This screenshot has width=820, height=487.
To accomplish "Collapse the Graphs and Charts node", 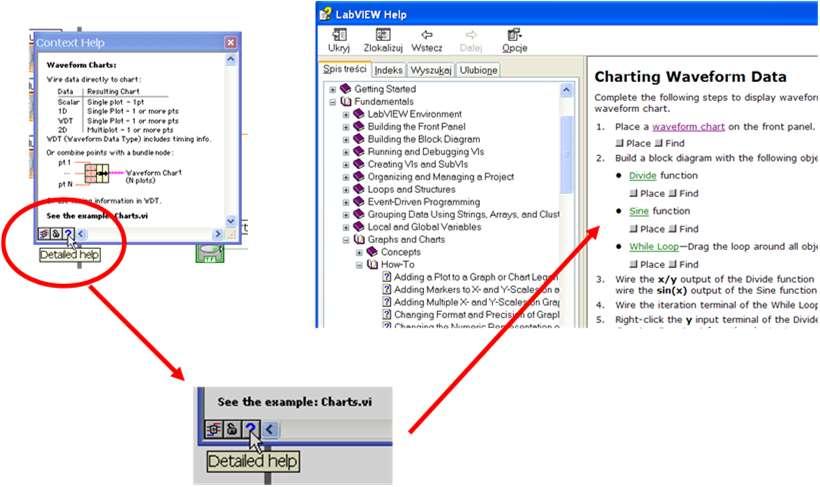I will pos(346,240).
